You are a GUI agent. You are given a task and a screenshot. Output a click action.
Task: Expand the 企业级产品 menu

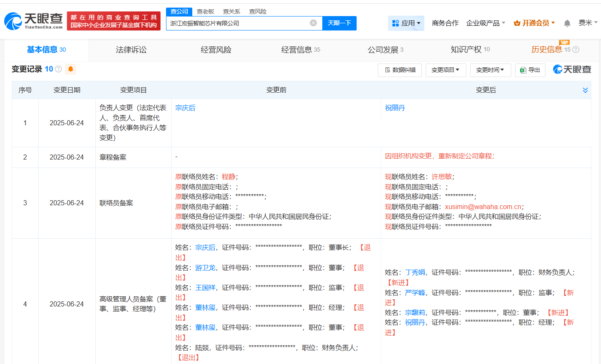(485, 23)
